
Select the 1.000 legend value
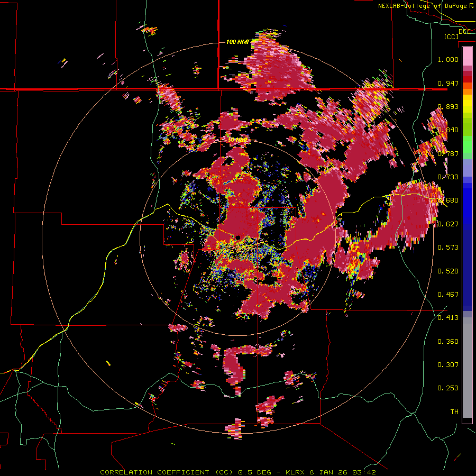[x=448, y=59]
